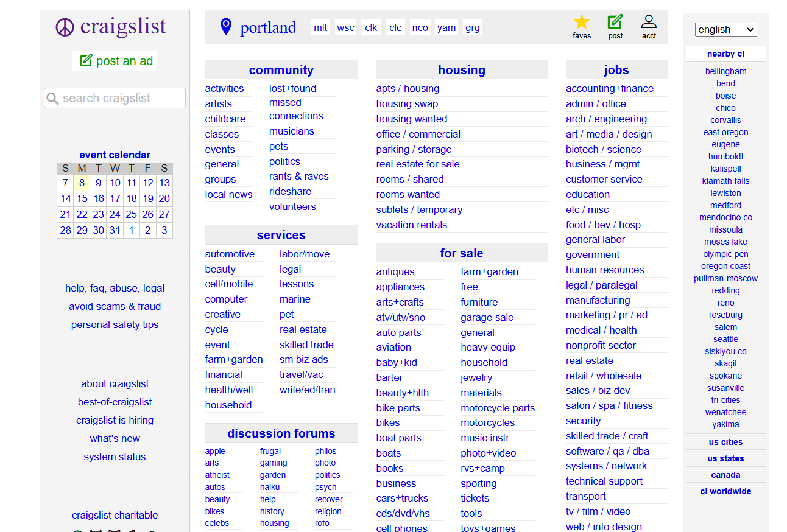This screenshot has width=787, height=532.
Task: Open the rideshare community link
Action: pos(290,192)
